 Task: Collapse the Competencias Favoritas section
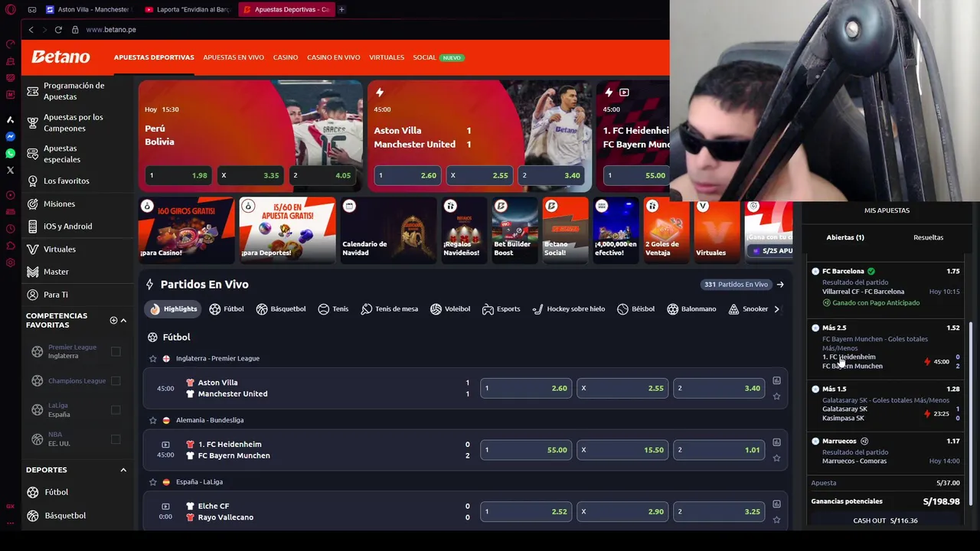click(x=123, y=320)
